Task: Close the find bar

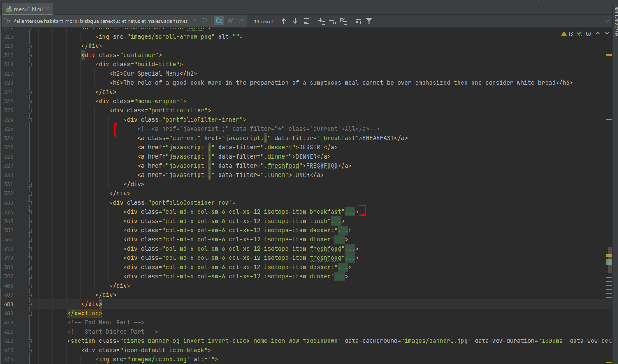Action: click(608, 21)
